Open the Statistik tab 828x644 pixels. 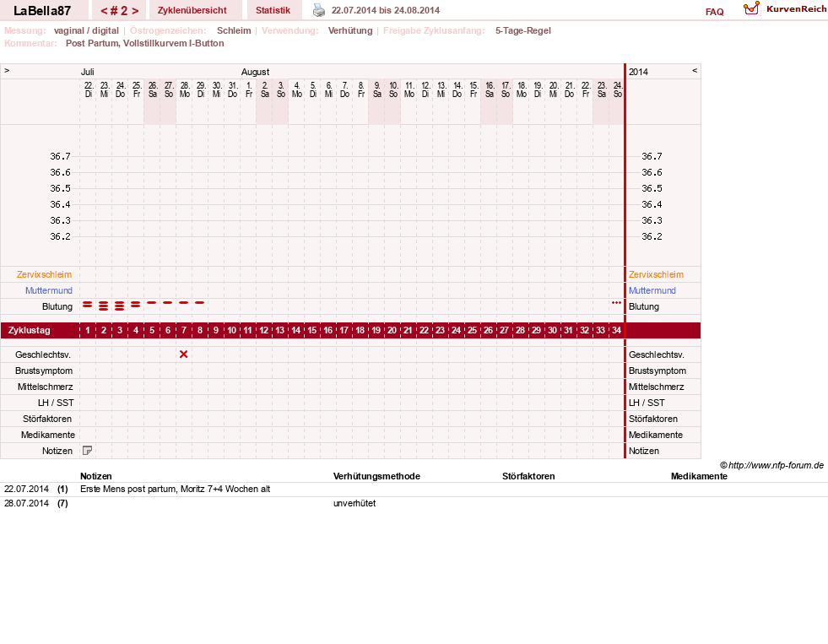pyautogui.click(x=273, y=10)
